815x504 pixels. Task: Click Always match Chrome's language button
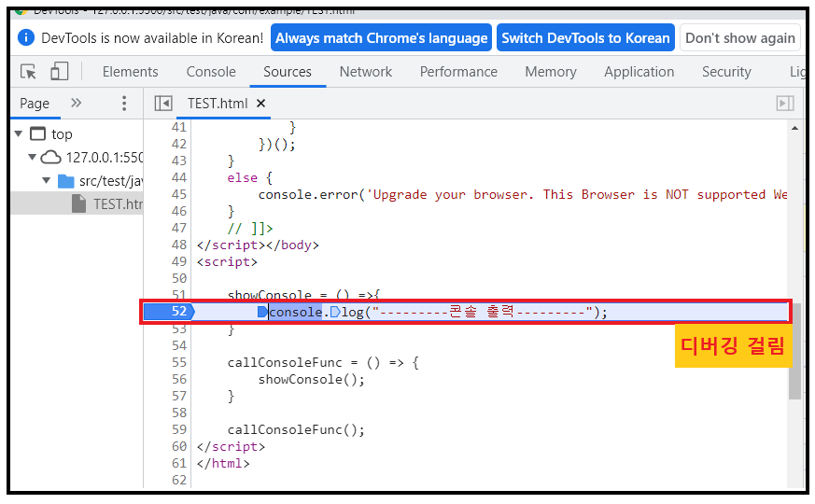click(x=381, y=38)
